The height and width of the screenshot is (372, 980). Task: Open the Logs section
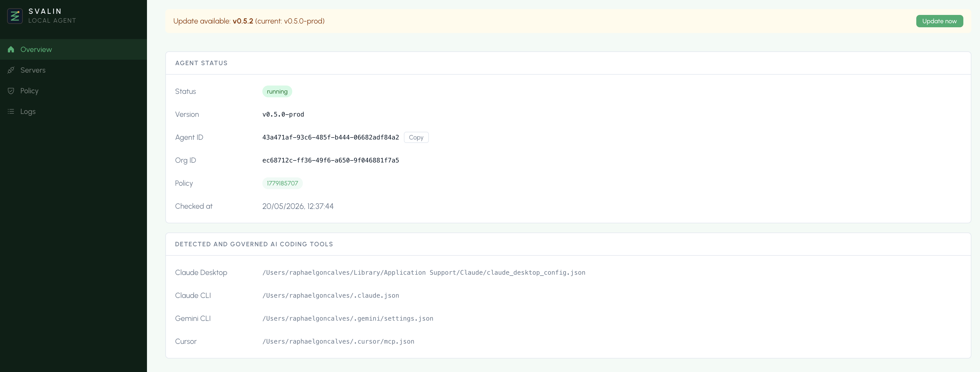tap(73, 111)
